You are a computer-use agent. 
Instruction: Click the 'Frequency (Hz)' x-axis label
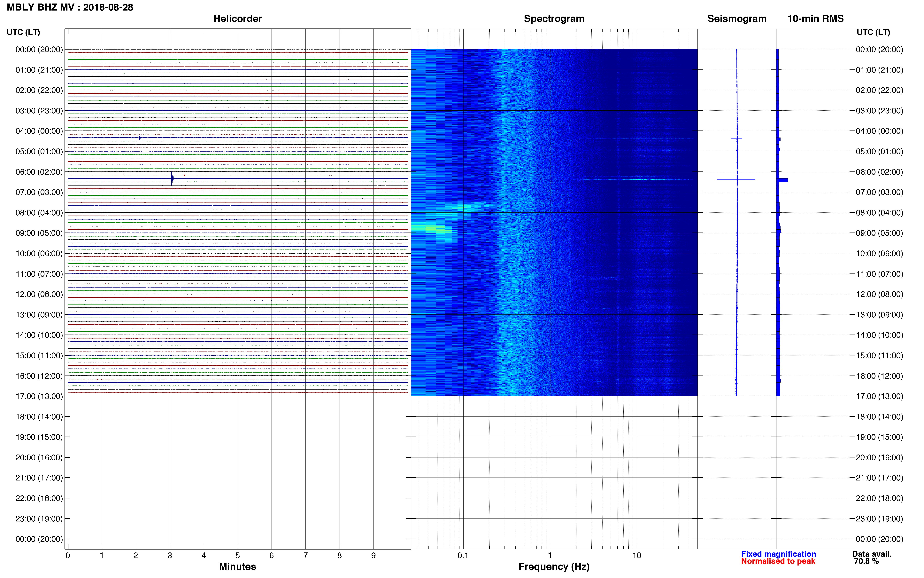(554, 566)
